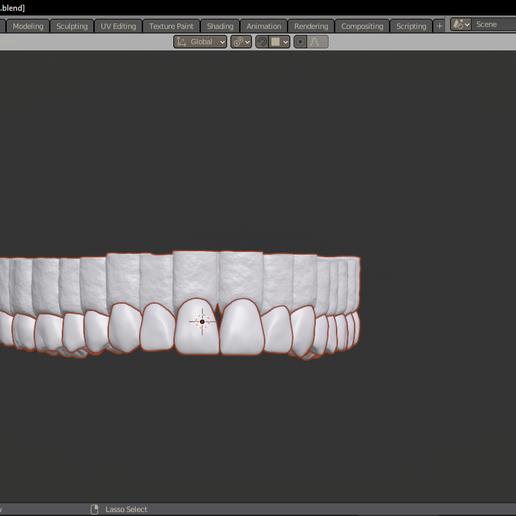Viewport: 516px width, 516px height.
Task: Switch to the Shading workspace tab
Action: pyautogui.click(x=220, y=26)
